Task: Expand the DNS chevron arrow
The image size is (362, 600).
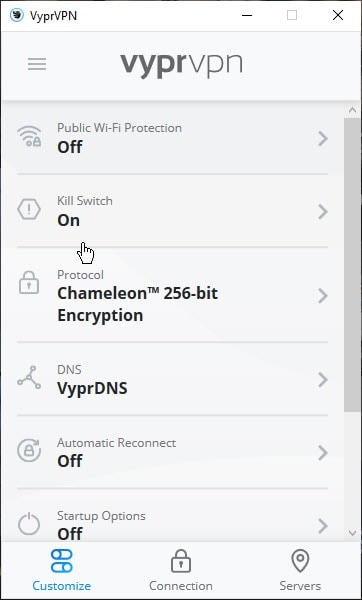Action: [323, 380]
